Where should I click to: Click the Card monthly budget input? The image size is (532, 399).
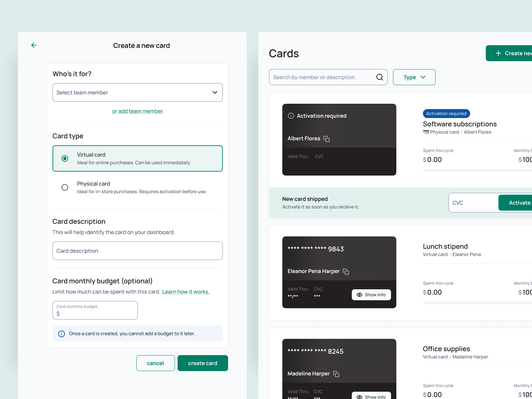[95, 310]
